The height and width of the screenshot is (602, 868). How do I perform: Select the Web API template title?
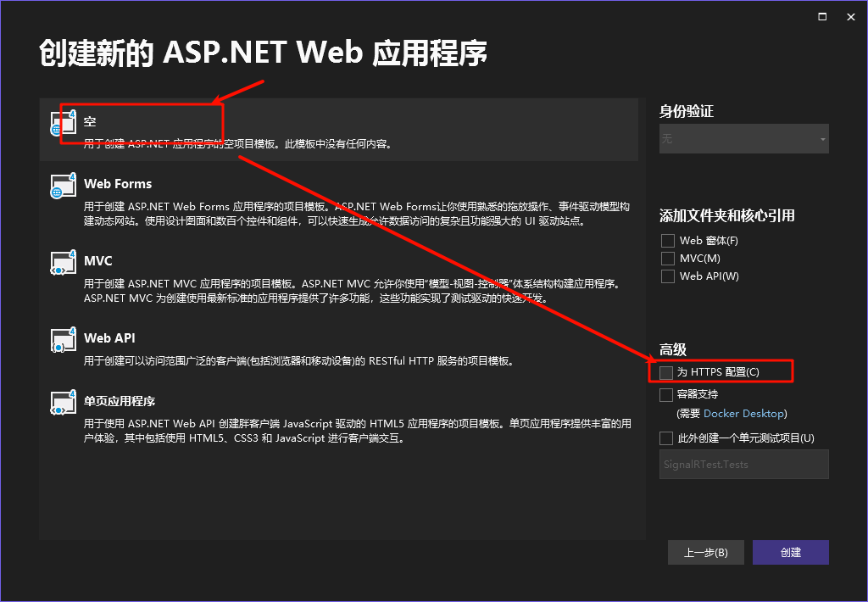(x=109, y=337)
